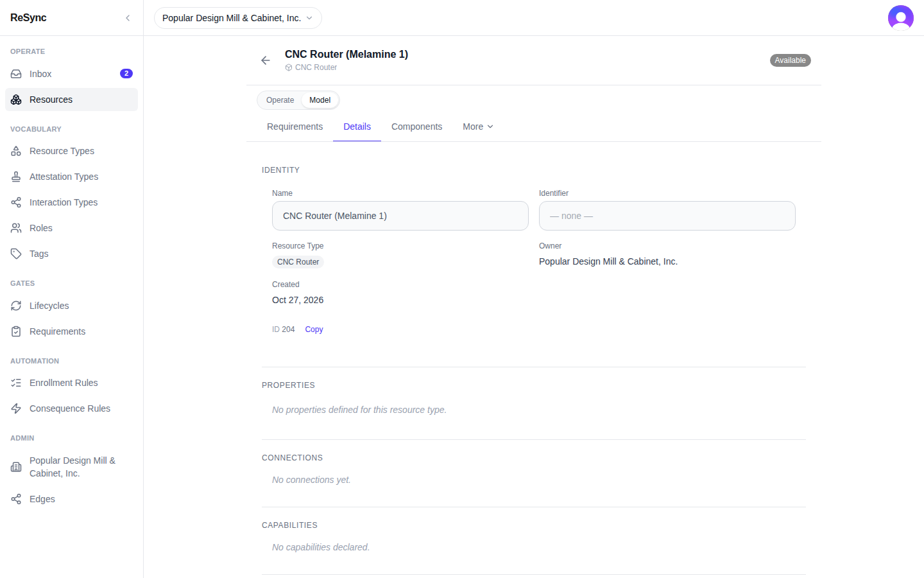Viewport: 924px width, 578px height.
Task: Edit the Name input field
Action: pos(400,216)
